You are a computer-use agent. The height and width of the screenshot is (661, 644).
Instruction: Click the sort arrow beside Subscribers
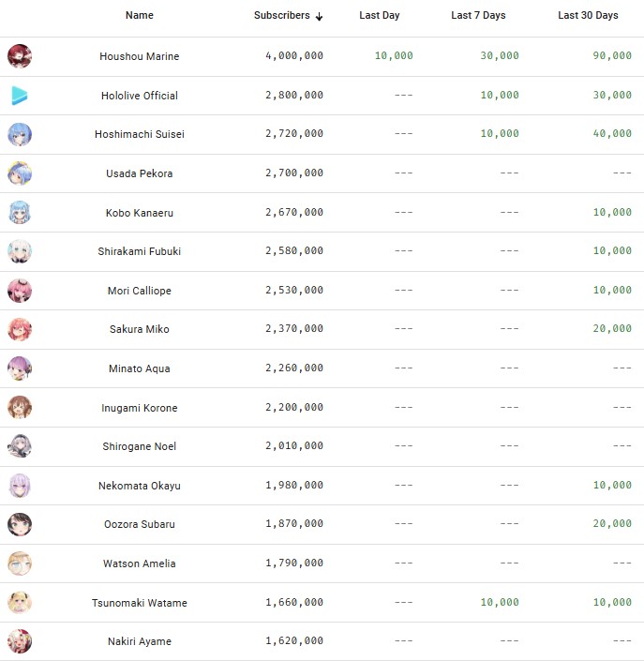coord(320,16)
